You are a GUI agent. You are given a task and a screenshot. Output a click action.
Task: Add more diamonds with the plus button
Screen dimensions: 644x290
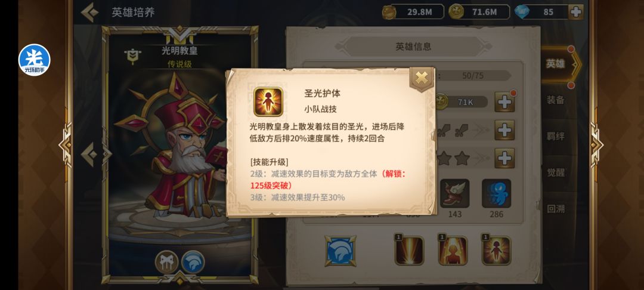pos(576,12)
